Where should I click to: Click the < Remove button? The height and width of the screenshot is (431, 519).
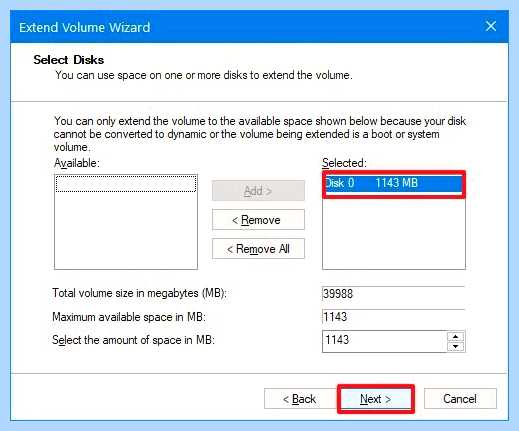(x=258, y=220)
